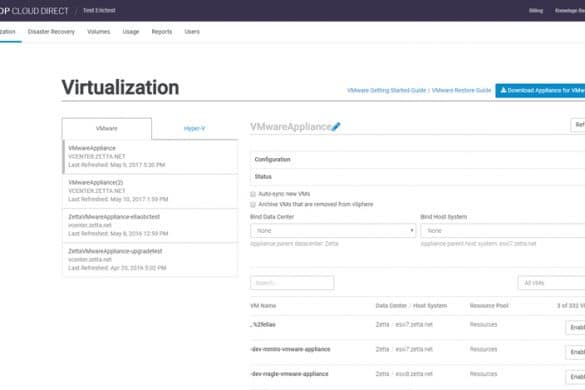Toggle Archive VMs removed from vSphere checkbox
585x390 pixels.
253,205
